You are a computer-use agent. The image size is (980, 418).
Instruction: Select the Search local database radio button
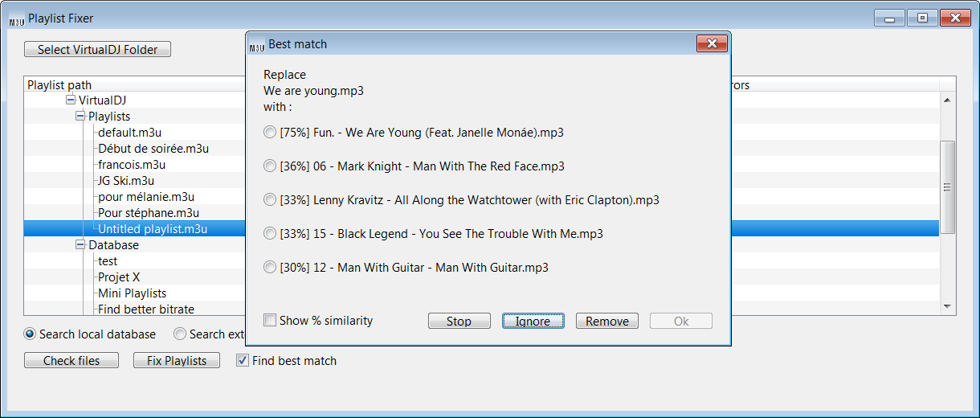pos(31,334)
